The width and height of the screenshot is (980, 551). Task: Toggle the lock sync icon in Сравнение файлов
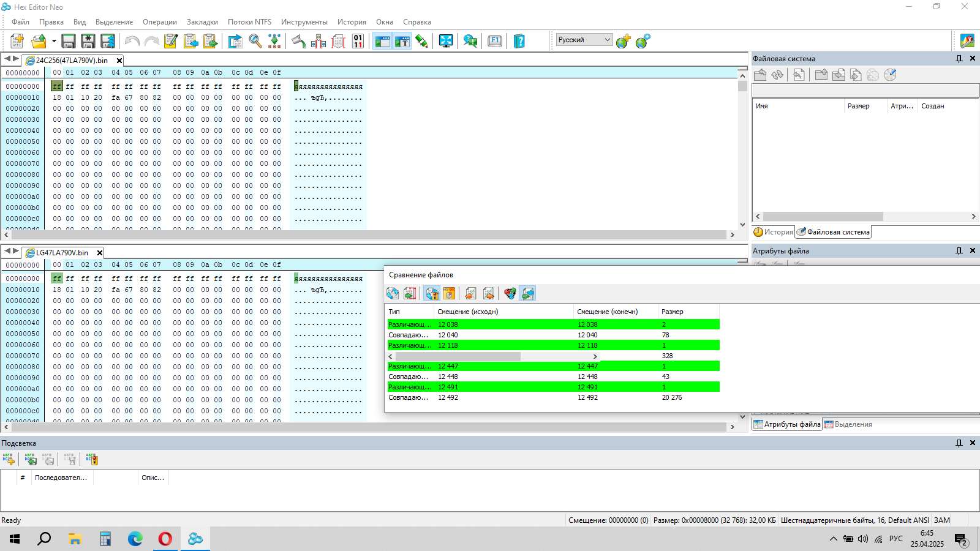[432, 293]
